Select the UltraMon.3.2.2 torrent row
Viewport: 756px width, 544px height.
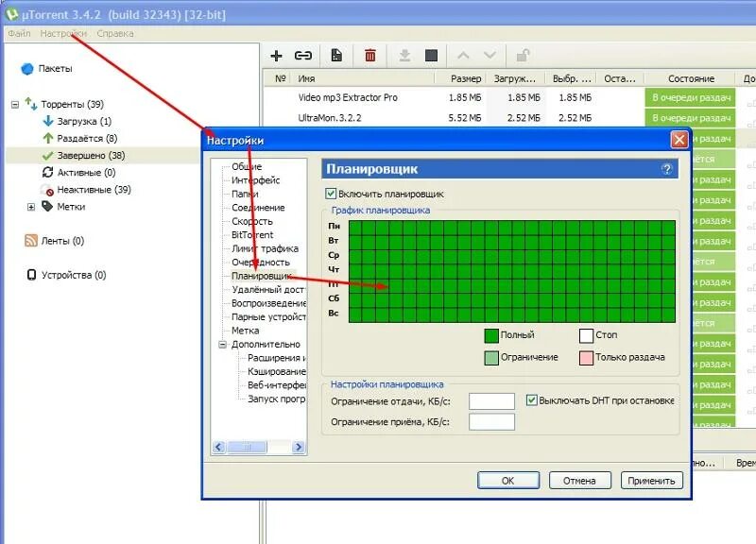click(x=330, y=118)
